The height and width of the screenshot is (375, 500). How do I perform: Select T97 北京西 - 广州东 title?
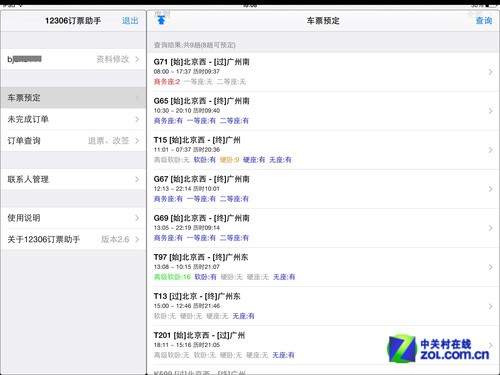point(201,257)
